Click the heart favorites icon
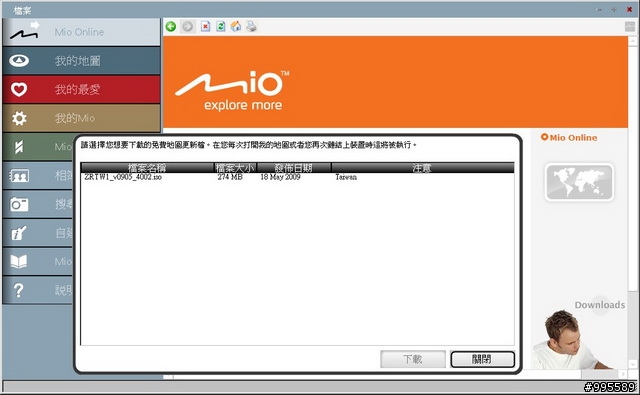Image resolution: width=640 pixels, height=395 pixels. 19,89
